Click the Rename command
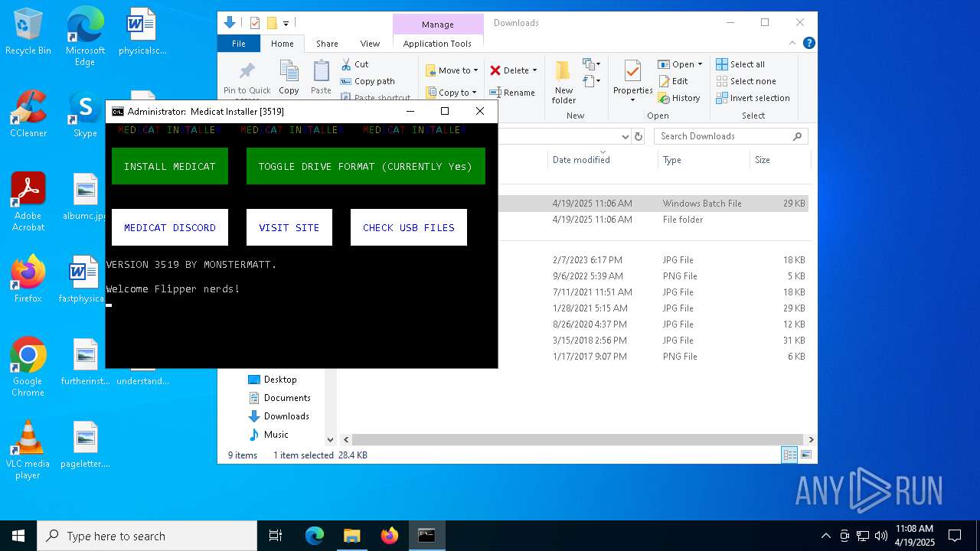The image size is (980, 551). pyautogui.click(x=512, y=93)
